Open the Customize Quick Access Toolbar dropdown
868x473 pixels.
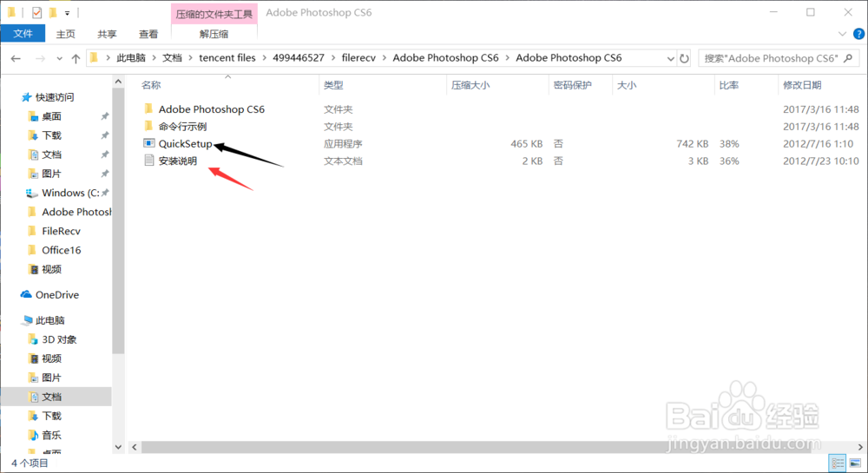pos(67,13)
